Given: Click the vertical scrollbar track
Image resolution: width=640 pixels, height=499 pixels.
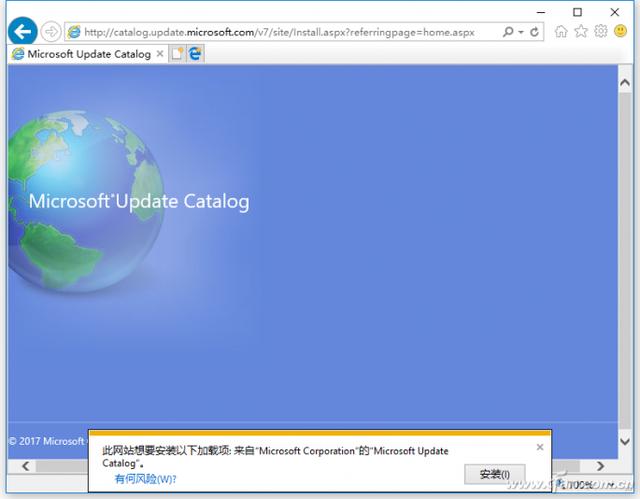Looking at the screenshot, I should tap(624, 261).
